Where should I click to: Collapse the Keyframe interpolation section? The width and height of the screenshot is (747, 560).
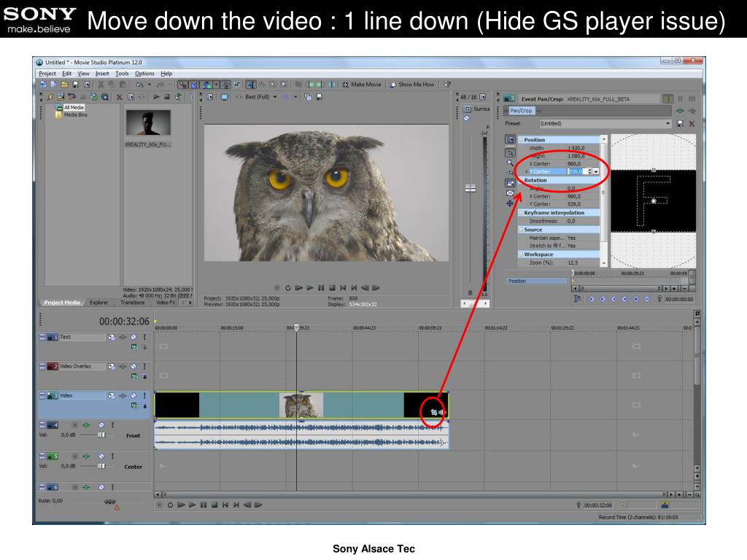click(x=521, y=212)
